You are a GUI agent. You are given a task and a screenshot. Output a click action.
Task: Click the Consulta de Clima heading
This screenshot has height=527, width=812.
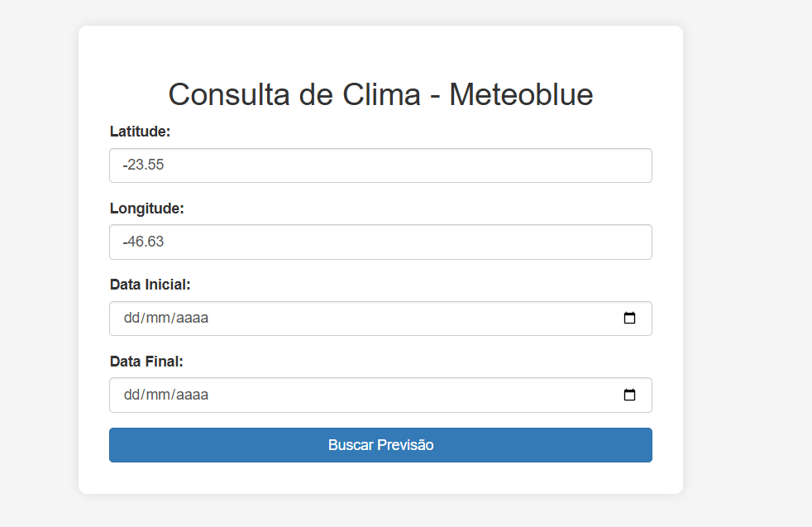pyautogui.click(x=380, y=94)
